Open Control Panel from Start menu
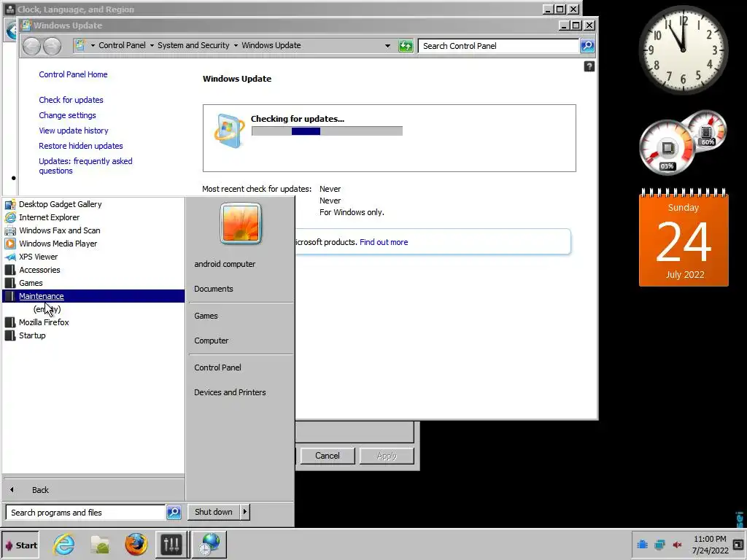747x560 pixels. [x=217, y=367]
